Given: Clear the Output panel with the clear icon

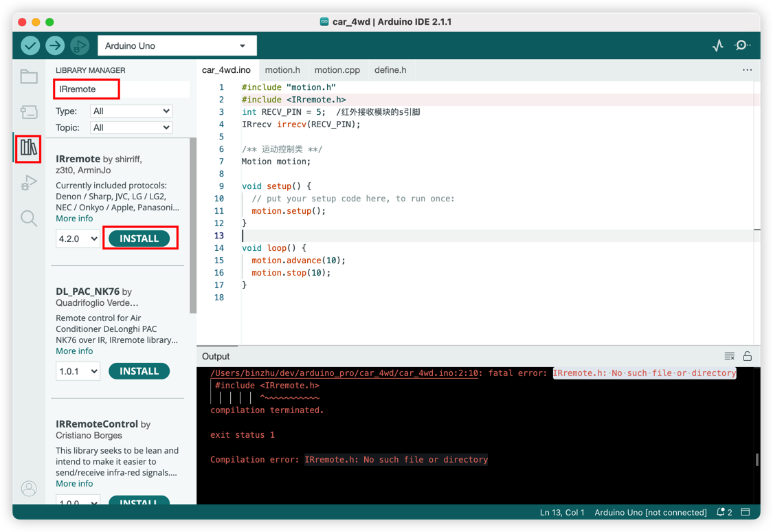Looking at the screenshot, I should pos(729,356).
